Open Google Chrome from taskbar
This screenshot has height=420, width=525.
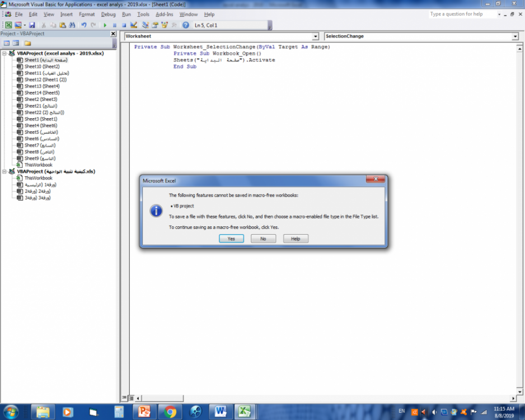(x=170, y=412)
